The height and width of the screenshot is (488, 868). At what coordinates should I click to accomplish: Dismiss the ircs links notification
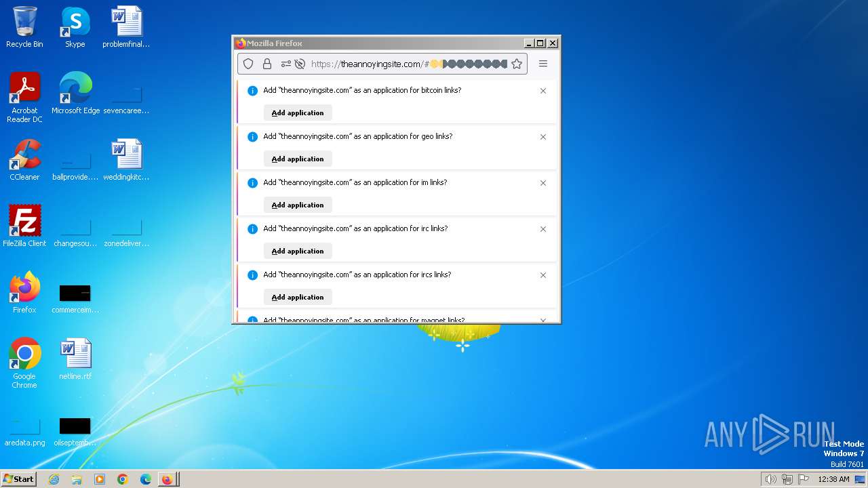(543, 275)
